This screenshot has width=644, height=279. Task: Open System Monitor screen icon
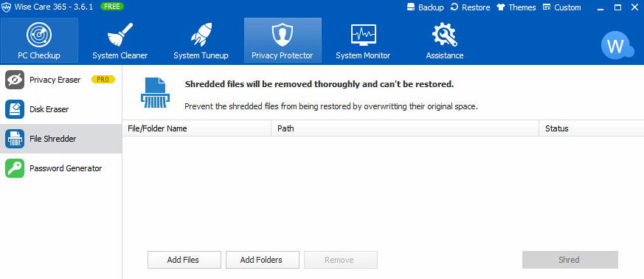pos(363,35)
